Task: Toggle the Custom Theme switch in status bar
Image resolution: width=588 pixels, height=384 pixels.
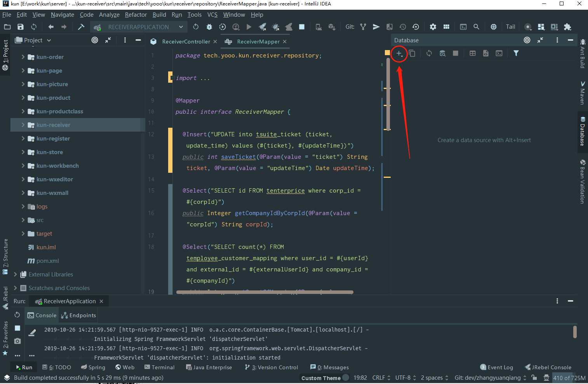Action: pyautogui.click(x=346, y=377)
